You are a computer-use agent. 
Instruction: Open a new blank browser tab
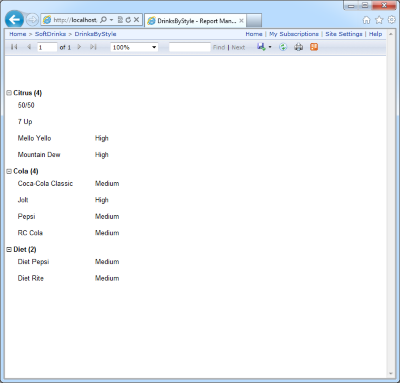coord(254,21)
